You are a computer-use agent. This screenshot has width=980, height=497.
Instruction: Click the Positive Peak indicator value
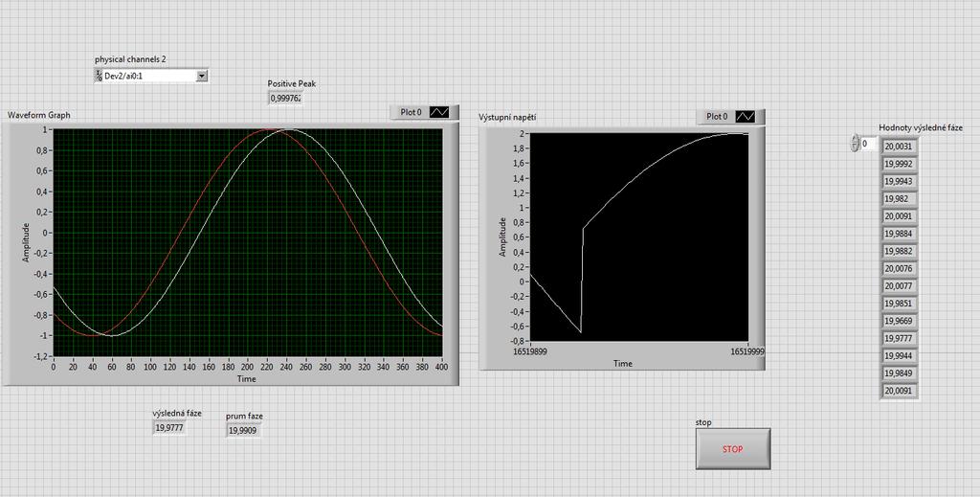285,98
